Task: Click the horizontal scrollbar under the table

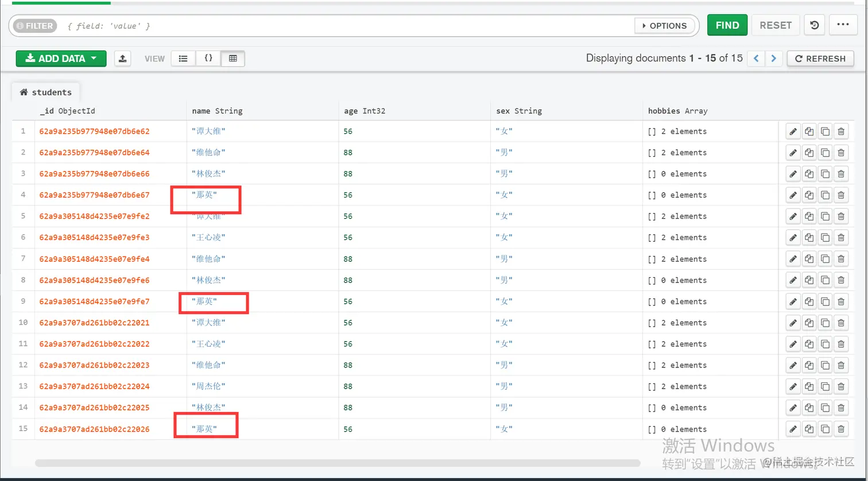Action: [338, 463]
